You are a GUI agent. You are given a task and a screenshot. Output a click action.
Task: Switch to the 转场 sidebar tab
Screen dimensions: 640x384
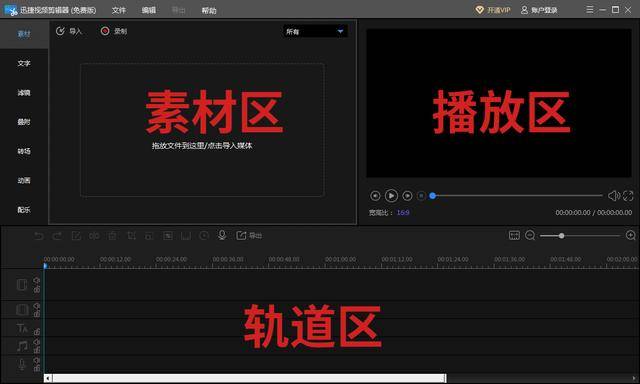[x=24, y=151]
